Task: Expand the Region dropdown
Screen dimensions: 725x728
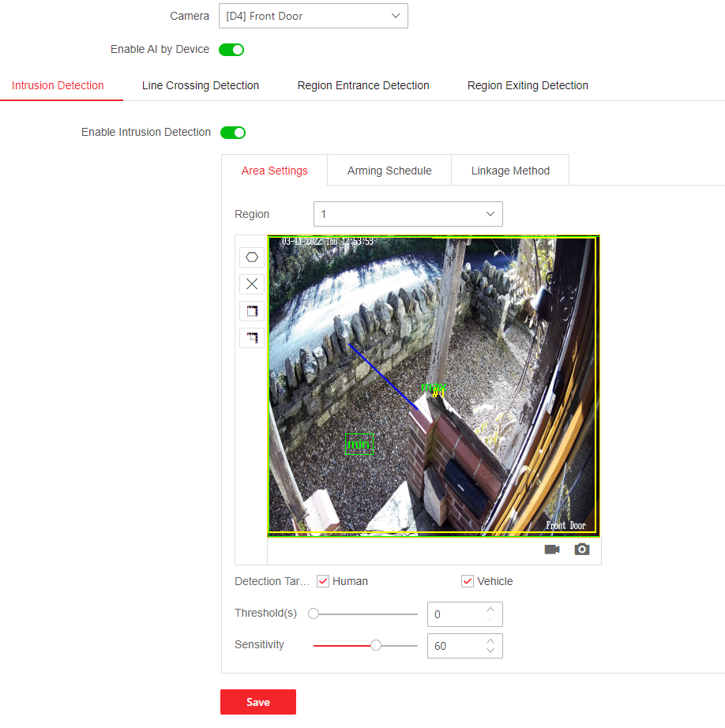Action: pyautogui.click(x=408, y=214)
